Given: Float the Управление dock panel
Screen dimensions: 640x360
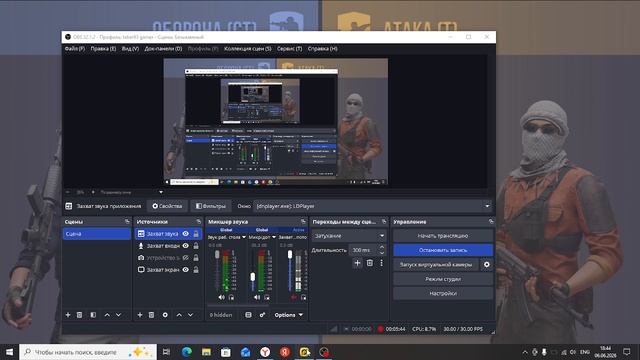Looking at the screenshot, I should point(491,222).
